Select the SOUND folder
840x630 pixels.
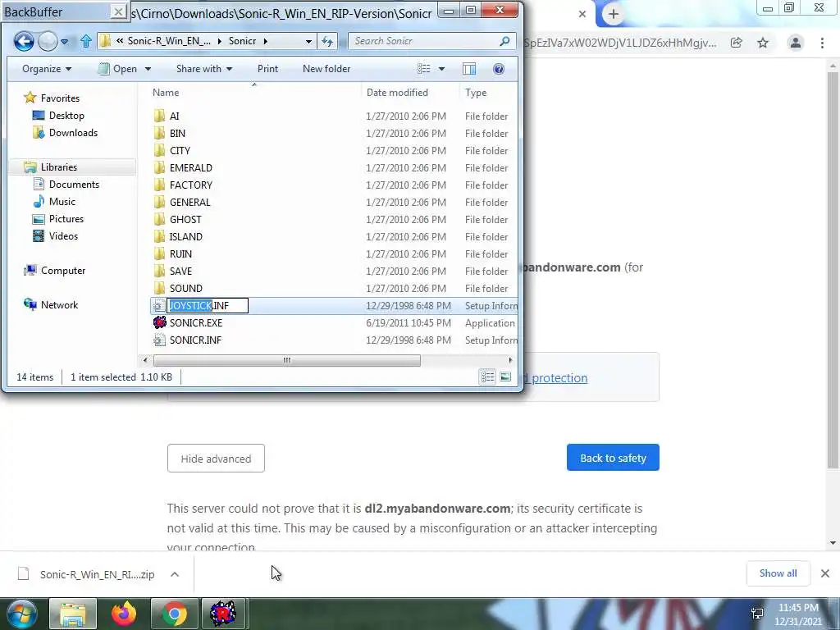click(x=186, y=288)
